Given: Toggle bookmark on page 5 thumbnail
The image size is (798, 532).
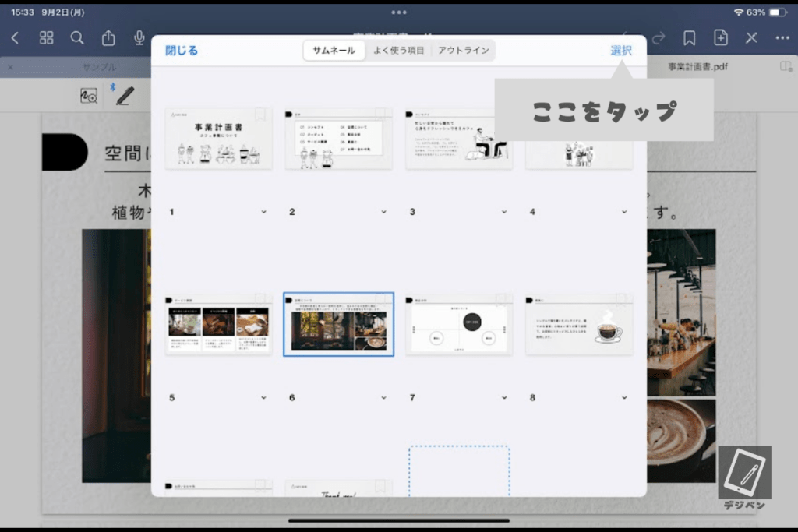Looking at the screenshot, I should (260, 300).
